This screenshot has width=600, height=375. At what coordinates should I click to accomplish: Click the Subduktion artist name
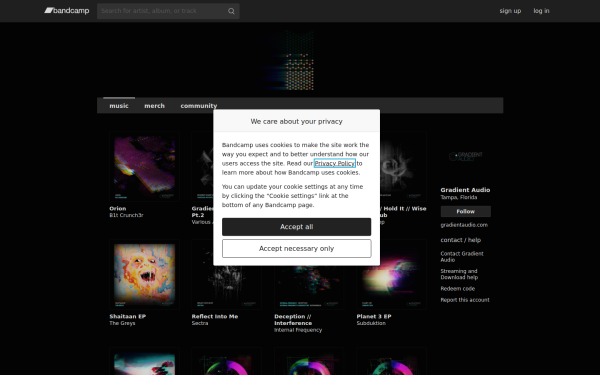[371, 323]
